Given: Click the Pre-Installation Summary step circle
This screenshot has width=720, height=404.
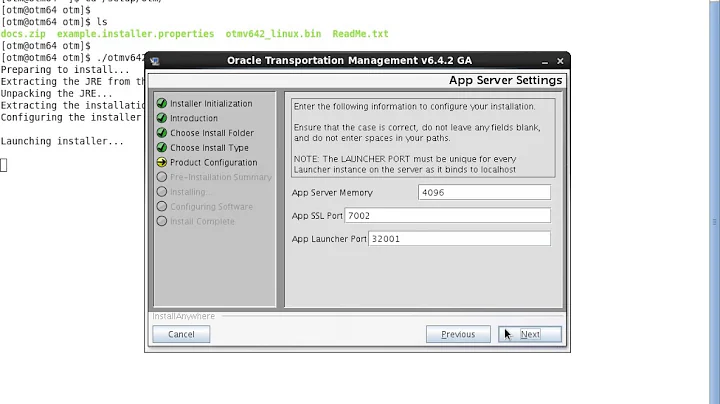Looking at the screenshot, I should coord(162,177).
